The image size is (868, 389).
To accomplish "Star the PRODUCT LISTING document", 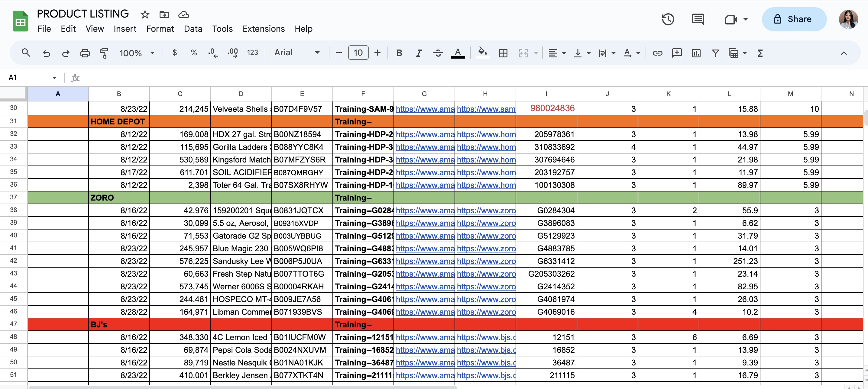I will click(145, 14).
